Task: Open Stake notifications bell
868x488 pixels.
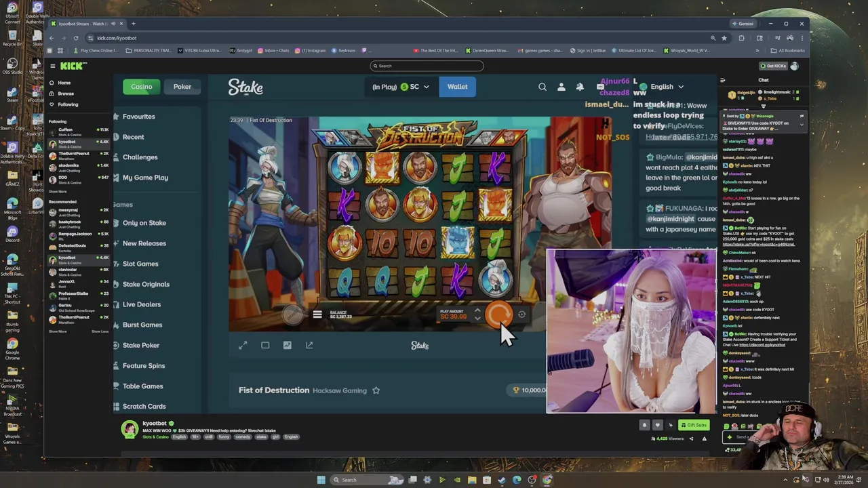Action: coord(580,87)
